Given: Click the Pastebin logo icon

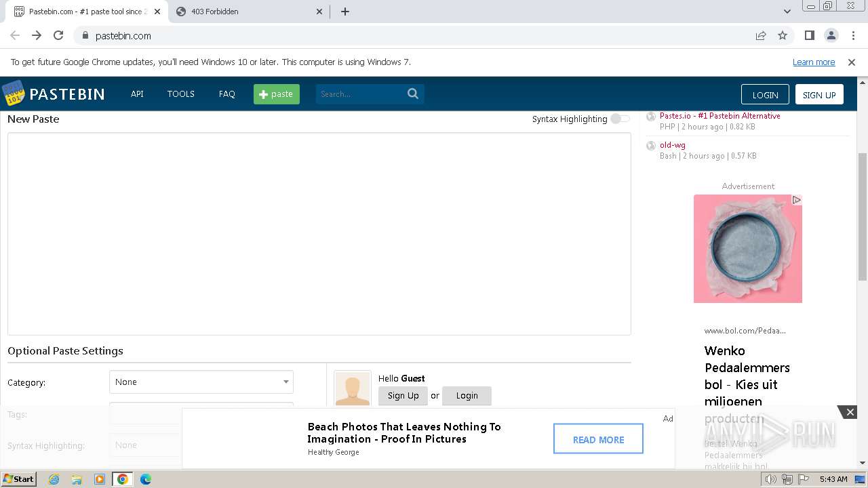Looking at the screenshot, I should click(x=13, y=94).
